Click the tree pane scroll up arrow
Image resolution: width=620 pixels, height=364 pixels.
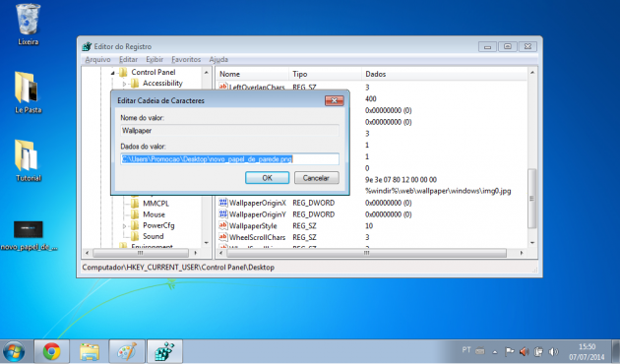click(207, 73)
